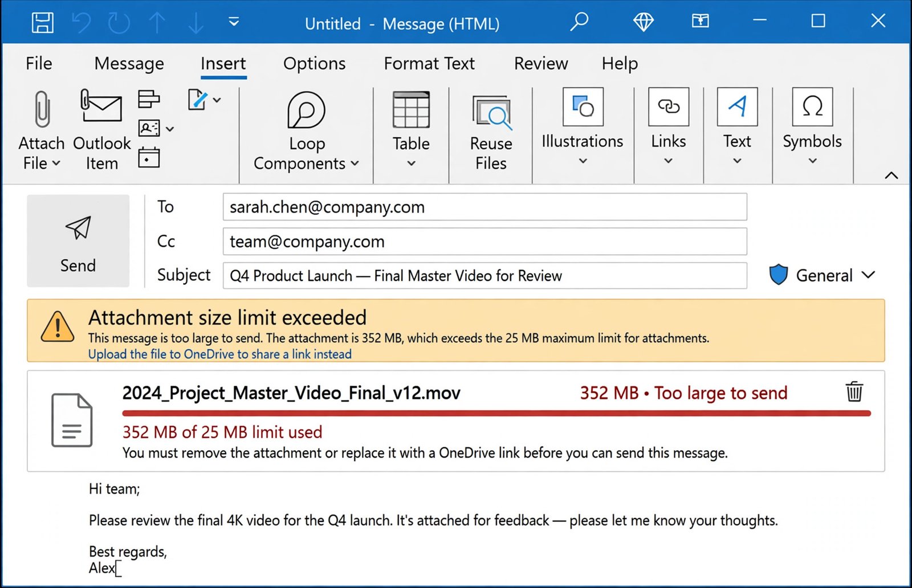Click the search magnifier in title bar
912x588 pixels.
click(x=579, y=22)
